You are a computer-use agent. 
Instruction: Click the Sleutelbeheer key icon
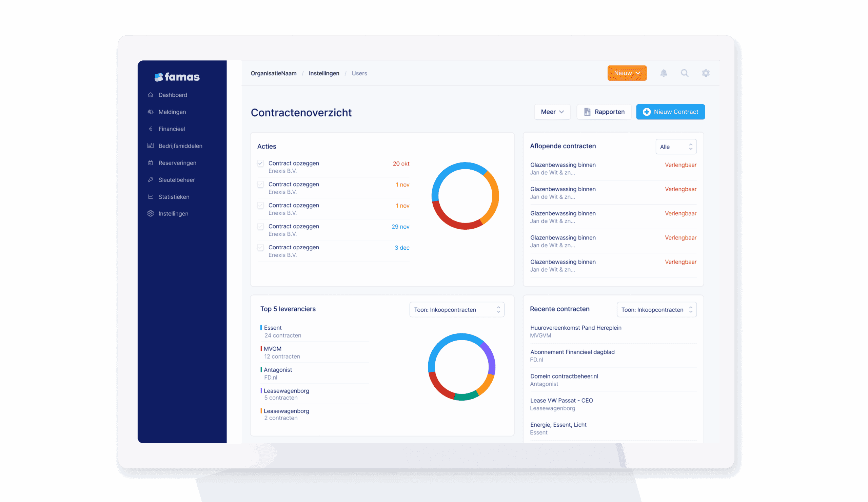click(x=151, y=180)
